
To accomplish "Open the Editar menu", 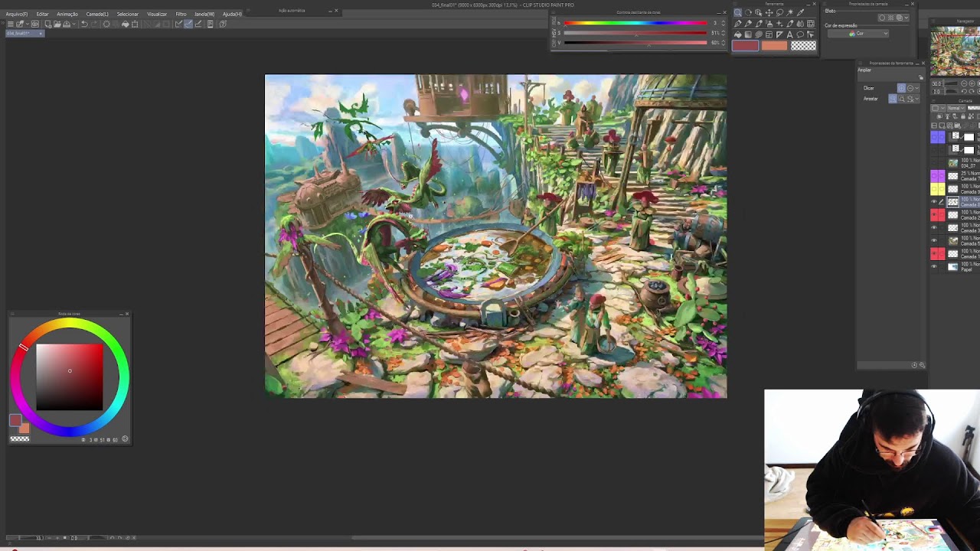I will pos(42,14).
